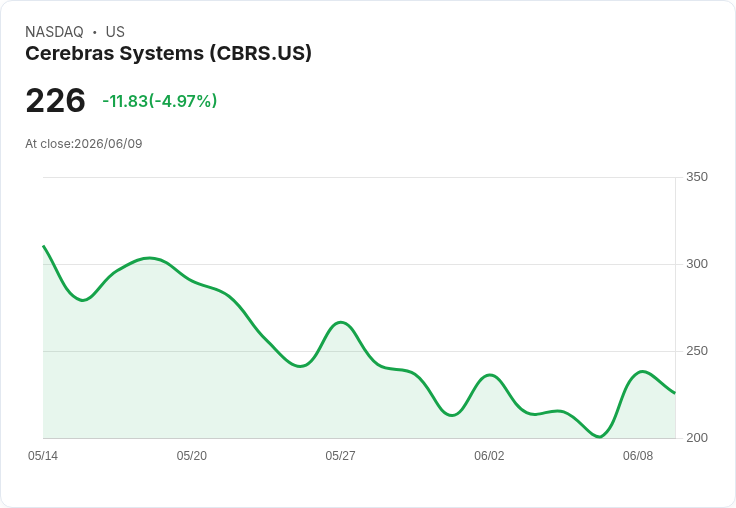The height and width of the screenshot is (508, 736).
Task: Click the 300 y-axis label
Action: (x=697, y=264)
